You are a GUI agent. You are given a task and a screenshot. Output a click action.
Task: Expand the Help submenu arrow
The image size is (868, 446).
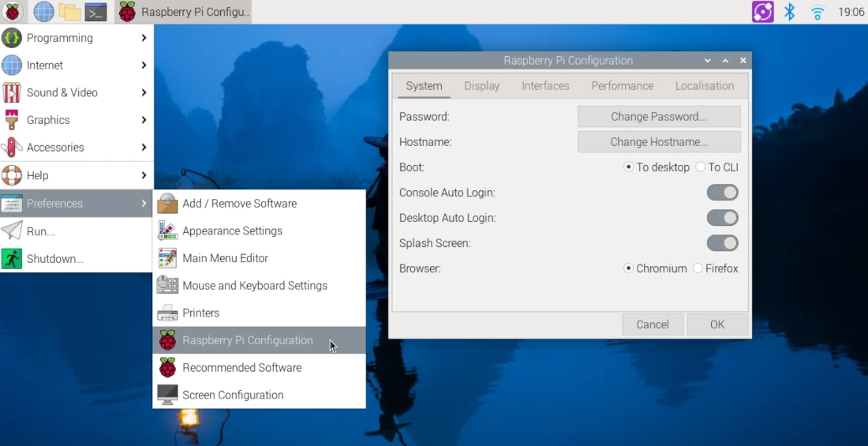click(x=144, y=175)
